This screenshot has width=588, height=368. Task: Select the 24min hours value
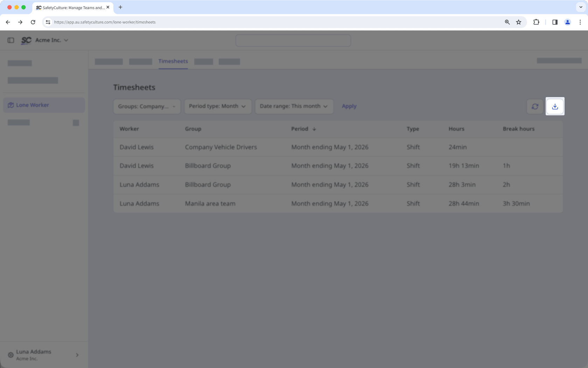point(457,147)
